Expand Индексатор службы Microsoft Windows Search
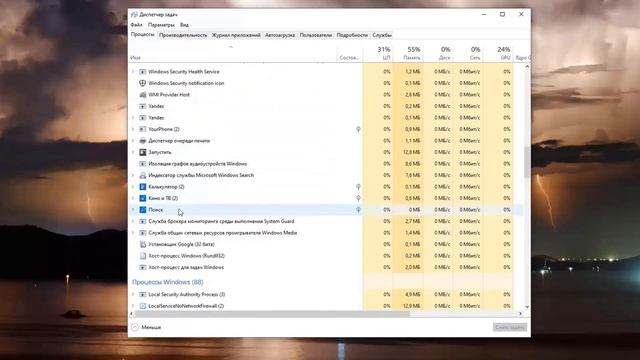640x360 pixels. [x=133, y=175]
